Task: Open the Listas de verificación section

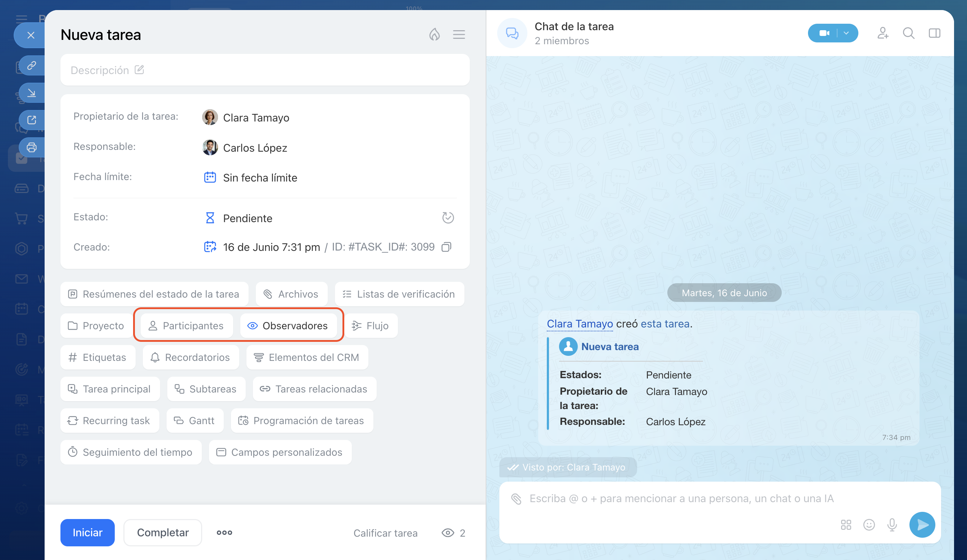Action: (x=399, y=294)
